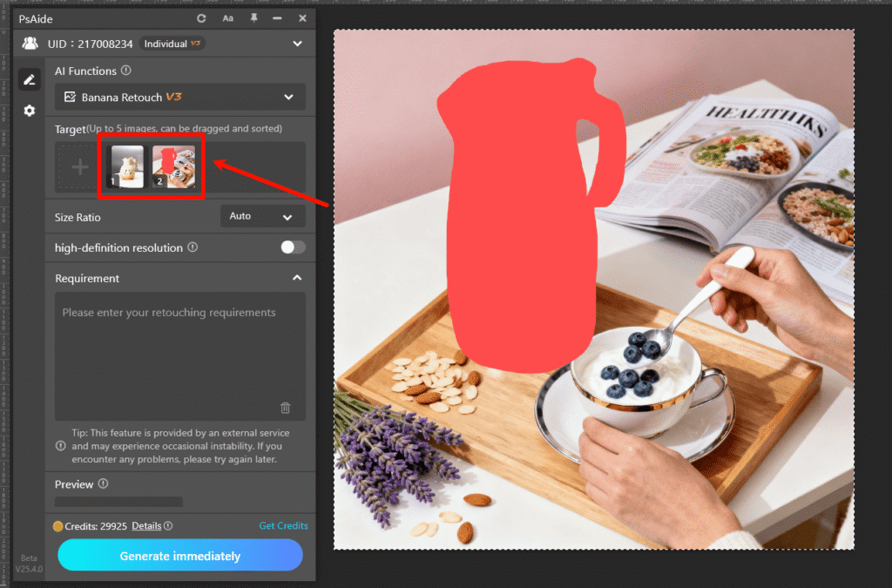Click the Preview progress bar
Screen dimensions: 892x588
click(x=118, y=501)
